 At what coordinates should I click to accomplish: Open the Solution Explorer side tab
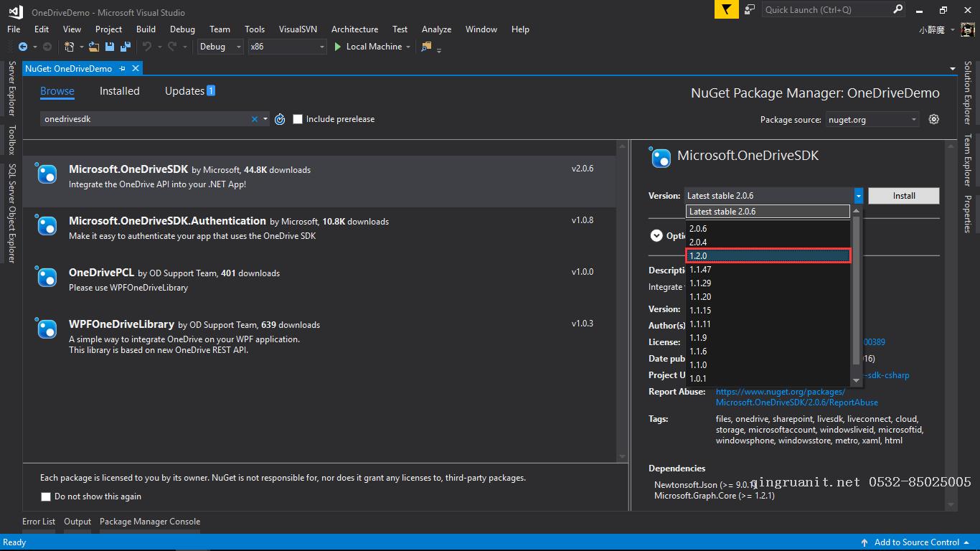[x=968, y=93]
